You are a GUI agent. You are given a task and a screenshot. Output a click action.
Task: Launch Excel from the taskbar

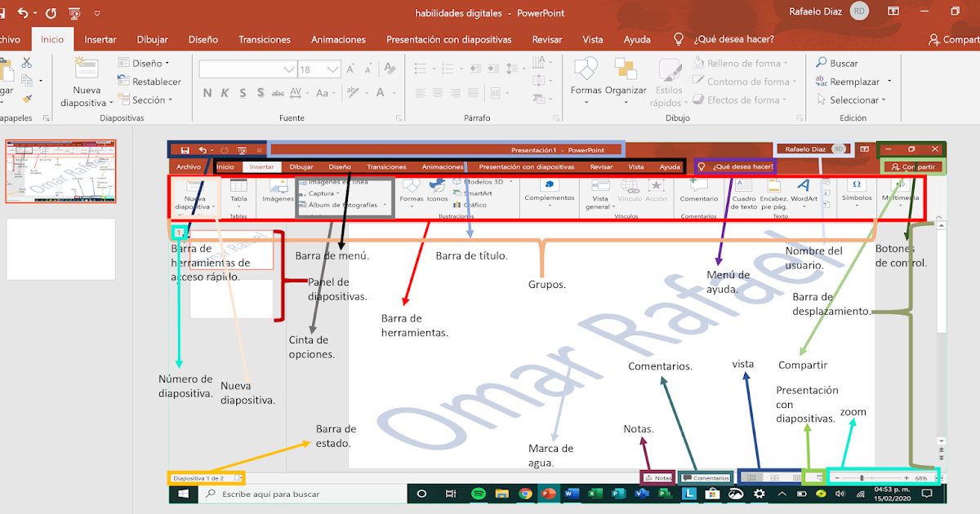[x=594, y=494]
